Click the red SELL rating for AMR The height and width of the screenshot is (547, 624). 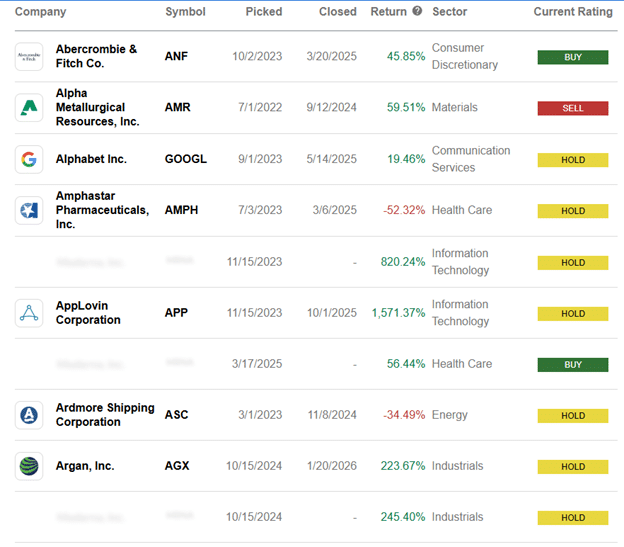(573, 108)
